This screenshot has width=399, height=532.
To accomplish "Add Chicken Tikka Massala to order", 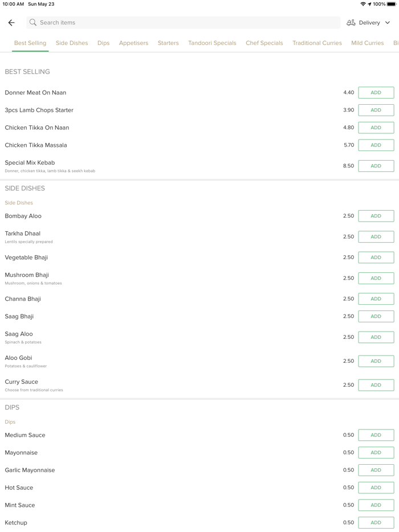I will 376,145.
